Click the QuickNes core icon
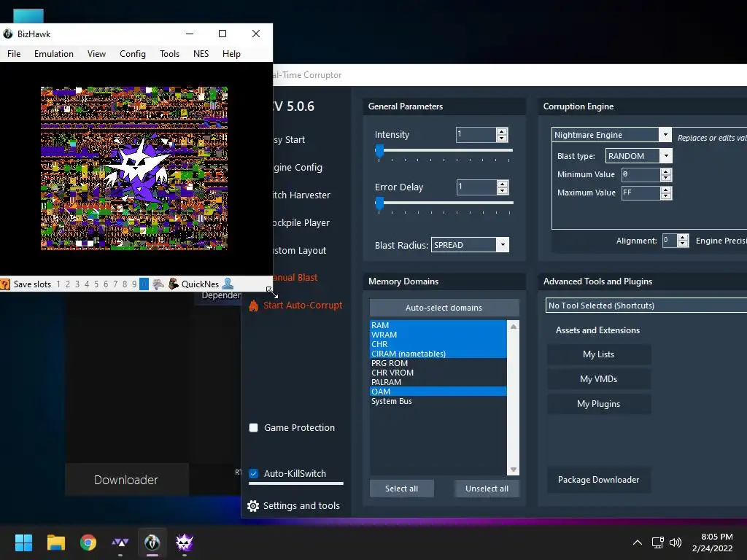Image resolution: width=747 pixels, height=560 pixels. [x=174, y=284]
